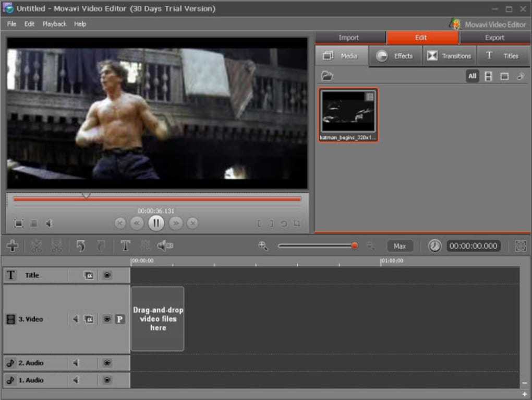
Task: Set the right bracket out-point marker
Action: point(271,223)
